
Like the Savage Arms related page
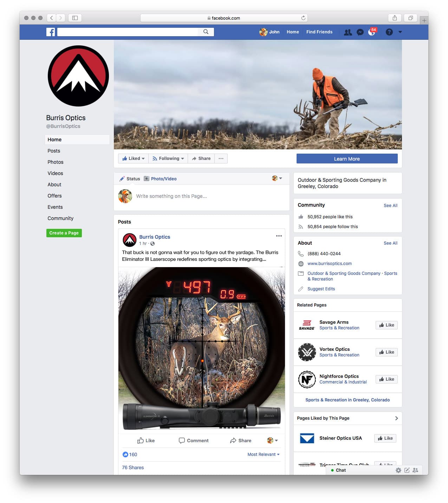(387, 325)
